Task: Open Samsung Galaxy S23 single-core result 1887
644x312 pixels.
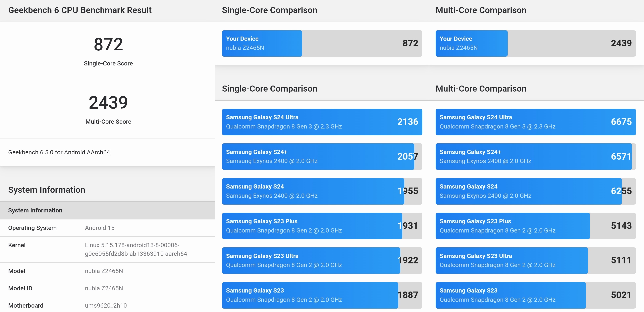Action: point(322,295)
